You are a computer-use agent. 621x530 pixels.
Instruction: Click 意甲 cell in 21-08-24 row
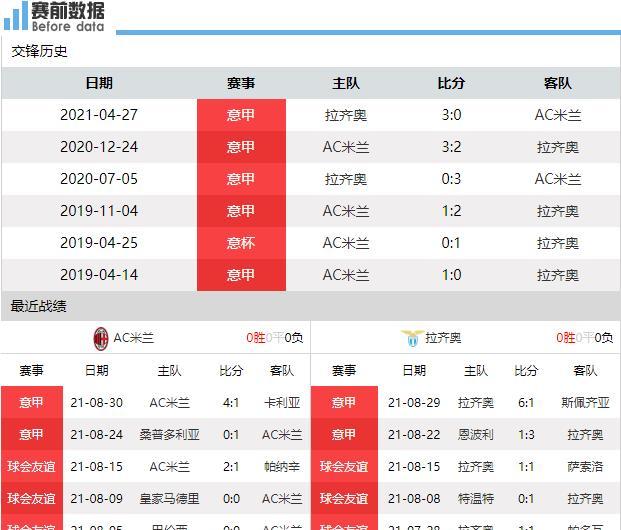(32, 435)
